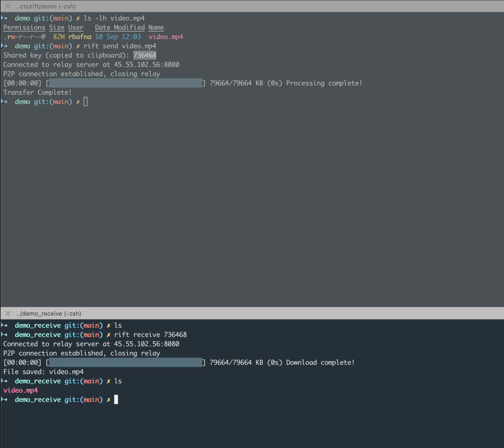Close the ../demo_receive terminal pane

[x=8, y=314]
